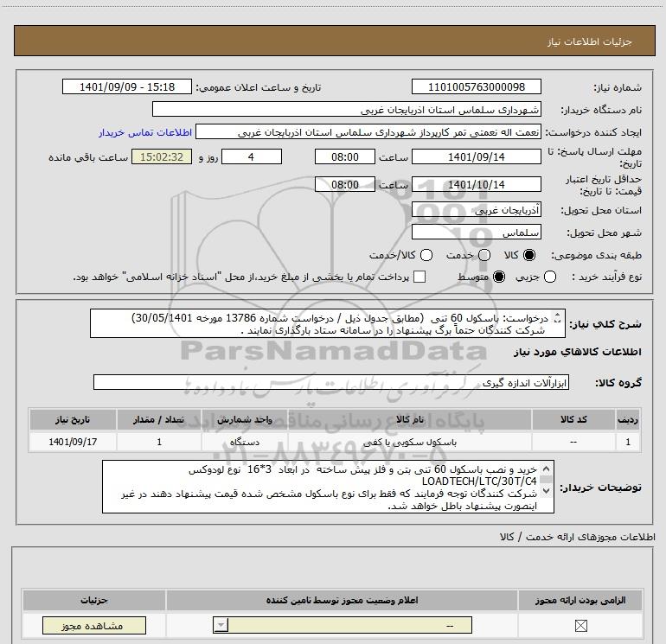
Task: Click the کد کالا column header
Action: (x=573, y=419)
